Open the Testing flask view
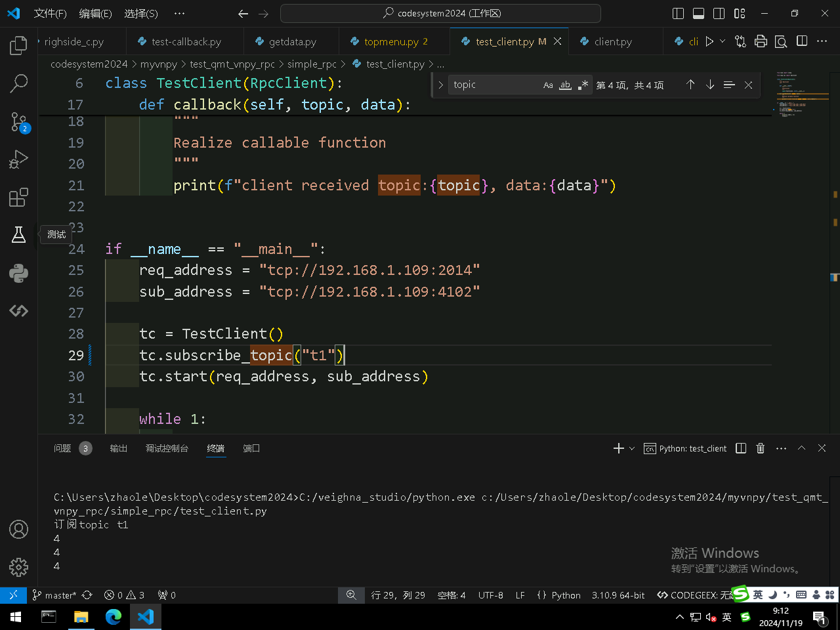Screen dimensions: 840x630 click(18, 235)
